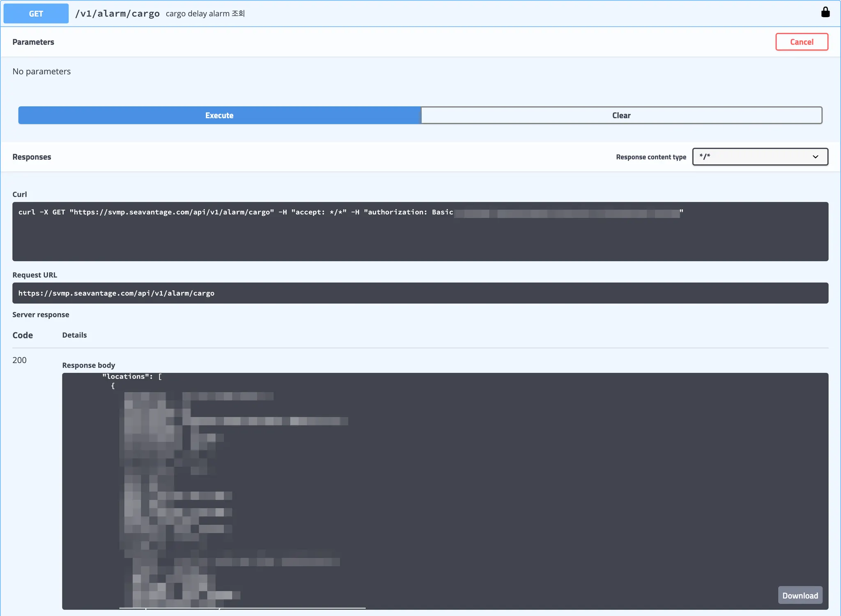The height and width of the screenshot is (616, 841).
Task: Click the Details column header
Action: coord(74,335)
